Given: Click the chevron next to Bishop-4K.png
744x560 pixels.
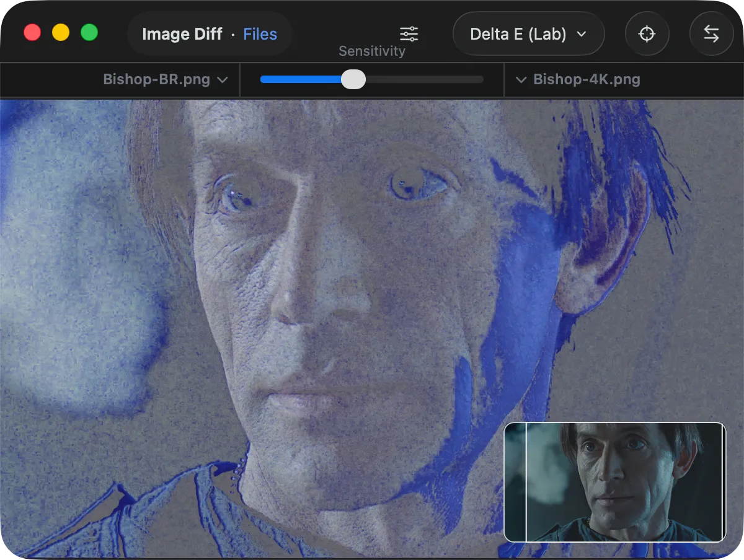Looking at the screenshot, I should pos(521,79).
